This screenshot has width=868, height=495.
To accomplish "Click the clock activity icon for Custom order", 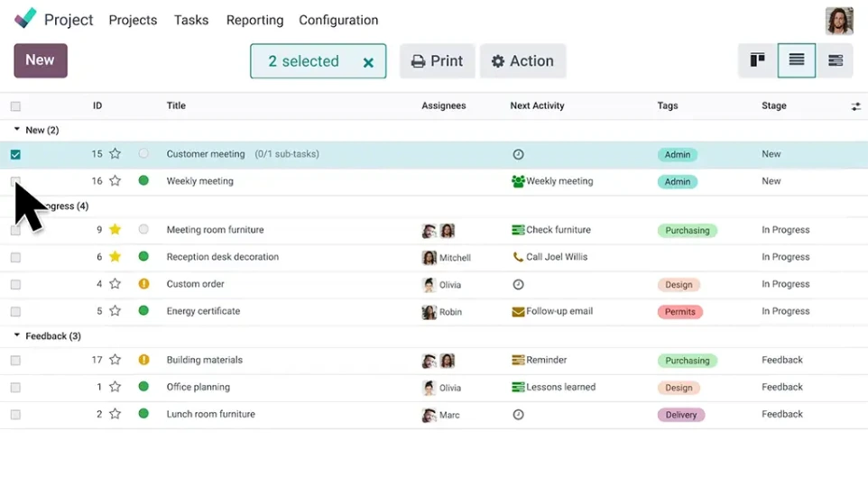I will tap(518, 284).
